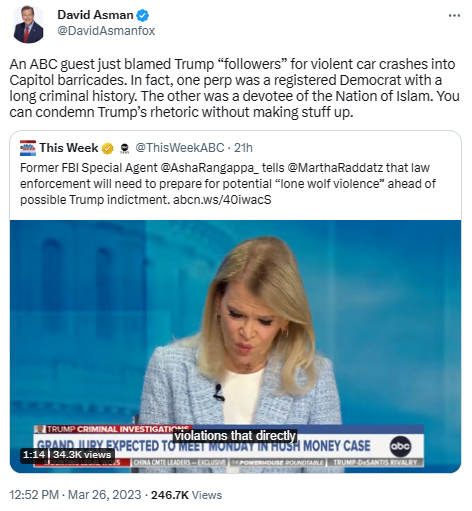Open the @ThisWeekABC handle
Image resolution: width=472 pixels, height=511 pixels.
180,148
